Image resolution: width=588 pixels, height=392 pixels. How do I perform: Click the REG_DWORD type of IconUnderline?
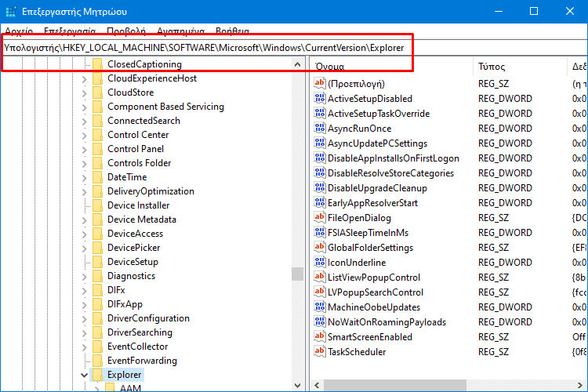point(505,263)
